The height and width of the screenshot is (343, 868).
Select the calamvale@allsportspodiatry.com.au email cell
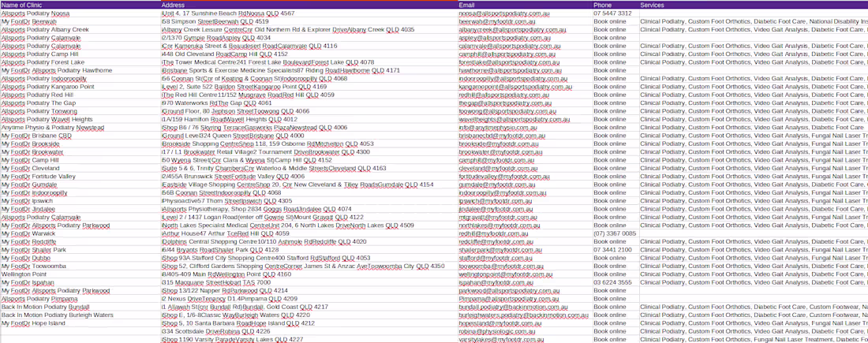coord(526,46)
